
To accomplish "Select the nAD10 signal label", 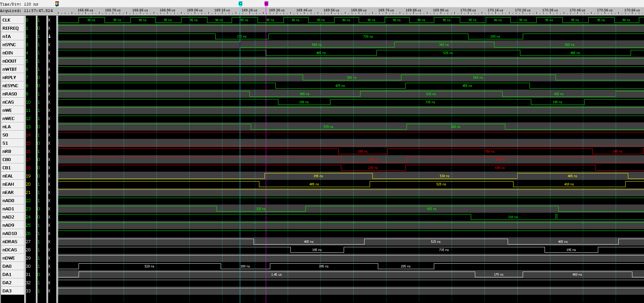I will click(10, 234).
